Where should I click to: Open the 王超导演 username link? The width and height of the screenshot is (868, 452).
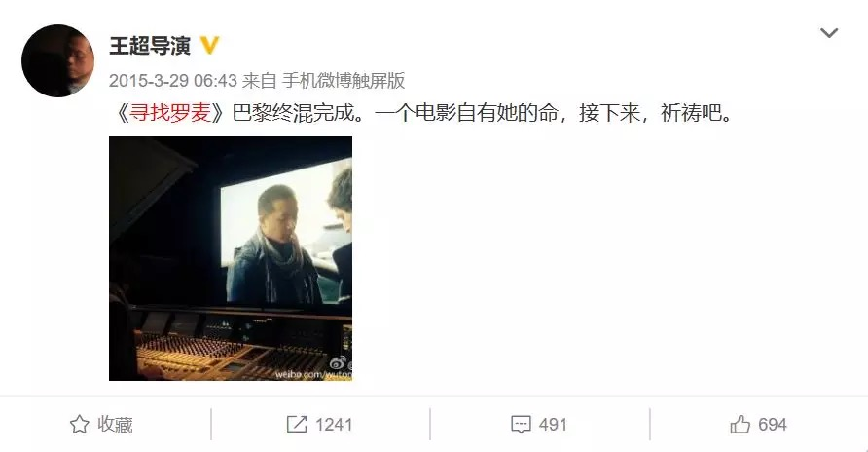(x=150, y=46)
